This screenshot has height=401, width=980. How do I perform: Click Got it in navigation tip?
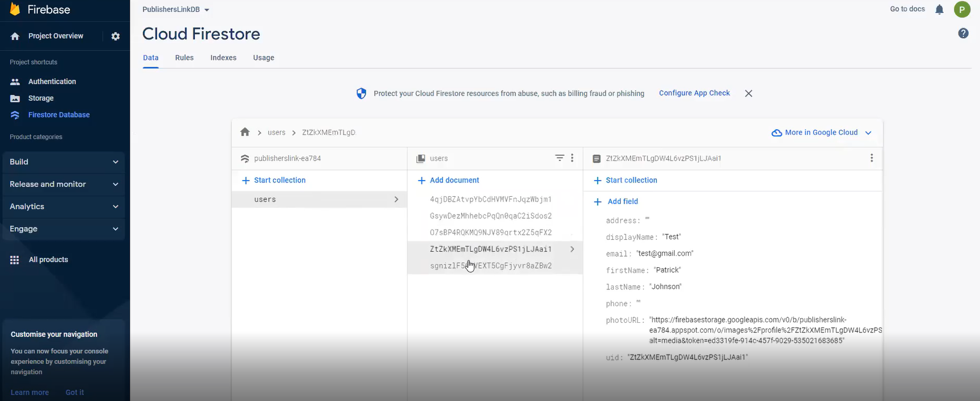point(75,392)
